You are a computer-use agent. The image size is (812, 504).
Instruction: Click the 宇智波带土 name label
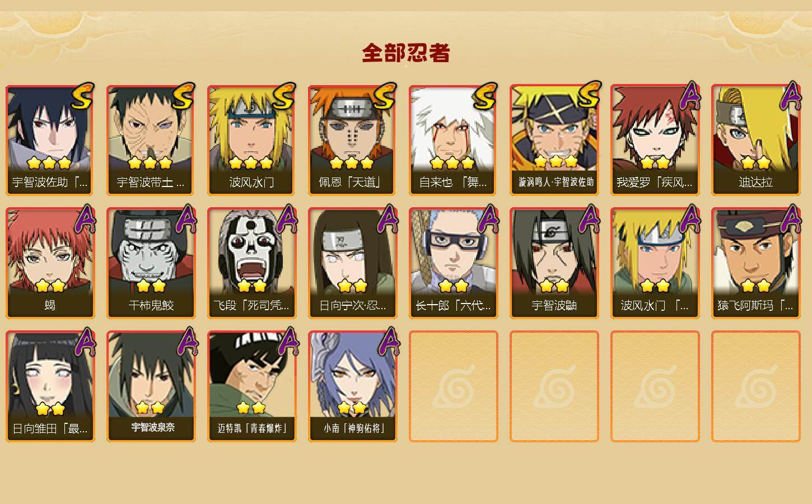pyautogui.click(x=151, y=182)
